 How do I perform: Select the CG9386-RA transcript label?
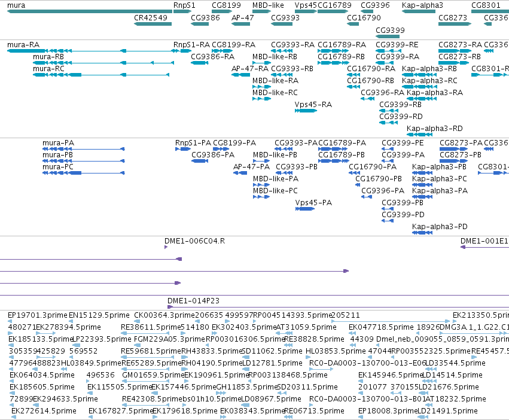click(212, 56)
